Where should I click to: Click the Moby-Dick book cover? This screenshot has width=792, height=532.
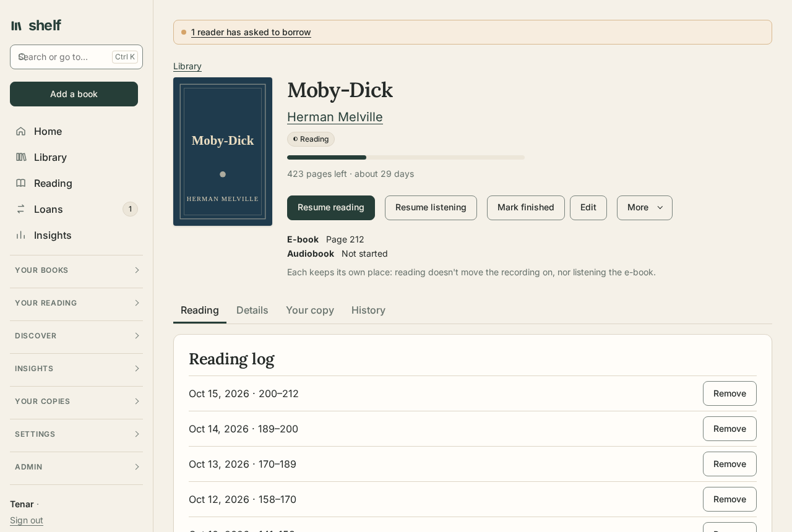223,152
